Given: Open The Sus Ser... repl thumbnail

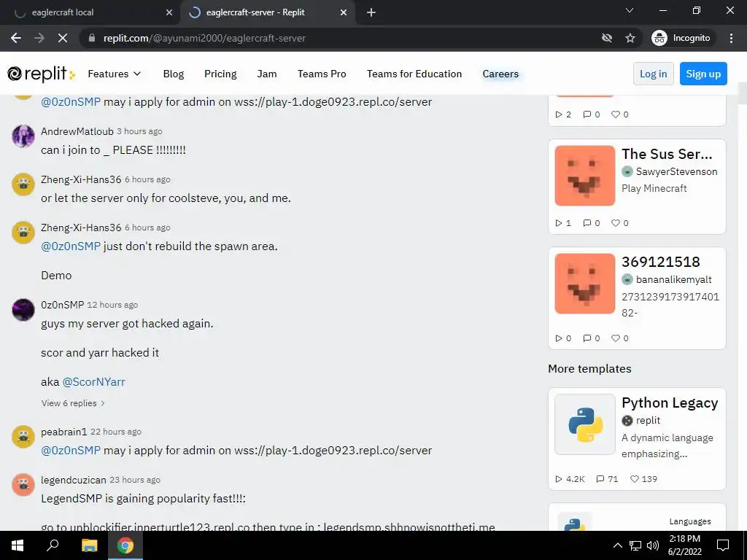Looking at the screenshot, I should click(584, 176).
